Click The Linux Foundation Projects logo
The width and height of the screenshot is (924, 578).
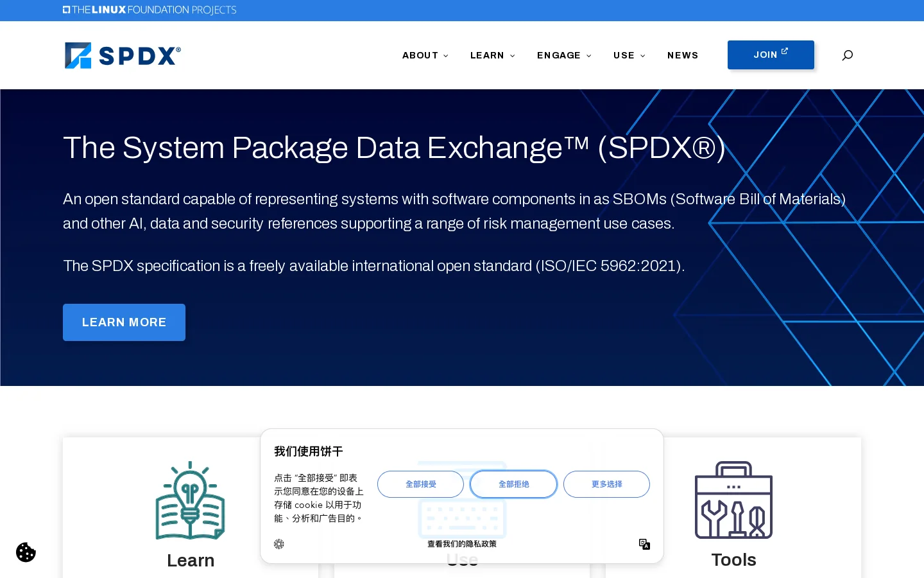click(150, 10)
